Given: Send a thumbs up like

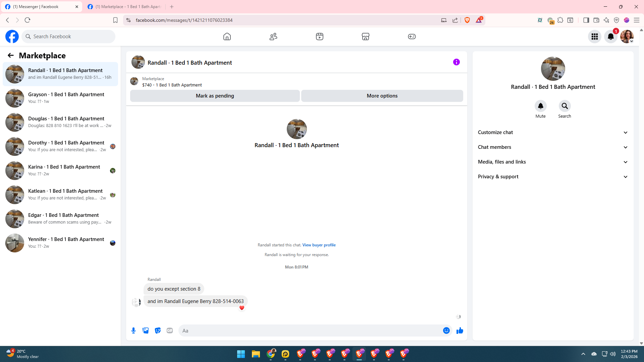Looking at the screenshot, I should coord(460,330).
